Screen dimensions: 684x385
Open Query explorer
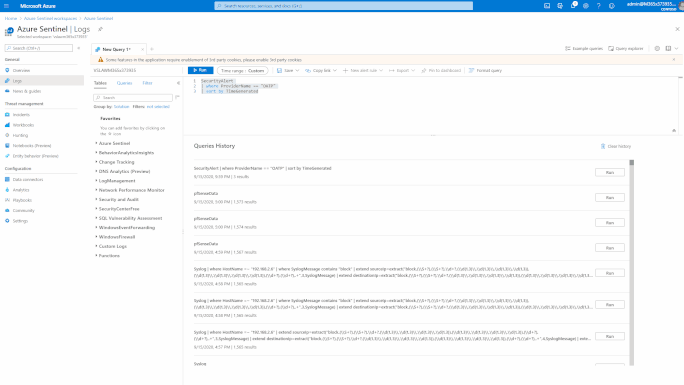(x=626, y=48)
